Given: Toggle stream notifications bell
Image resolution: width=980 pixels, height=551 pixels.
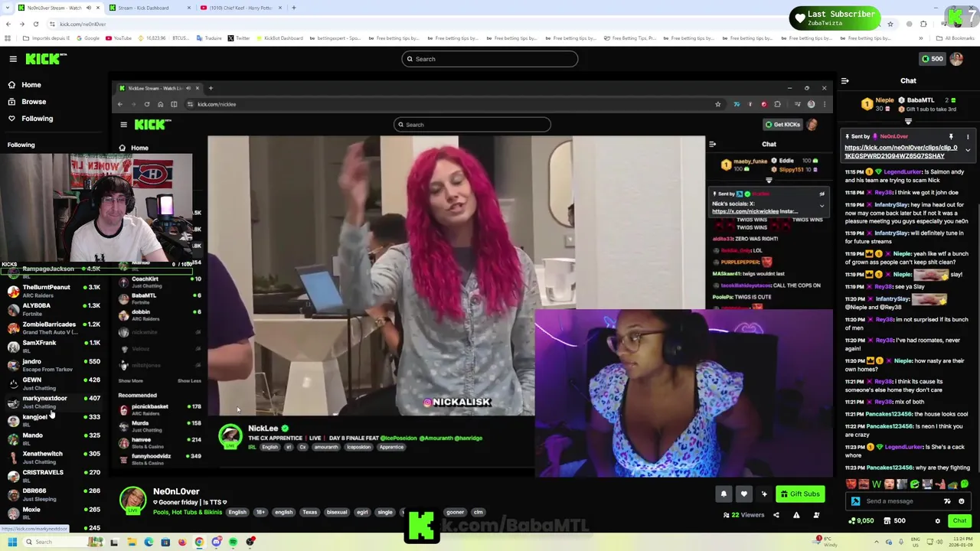Looking at the screenshot, I should (x=724, y=494).
